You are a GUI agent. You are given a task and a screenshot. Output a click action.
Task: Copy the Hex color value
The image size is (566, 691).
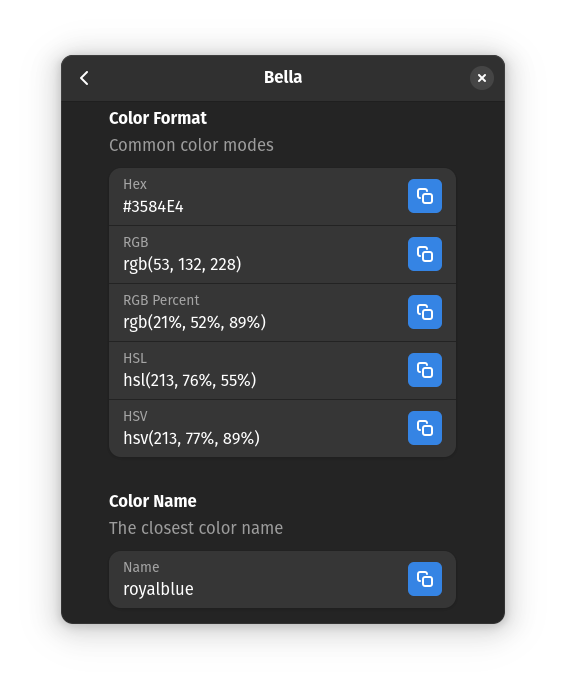pos(424,196)
